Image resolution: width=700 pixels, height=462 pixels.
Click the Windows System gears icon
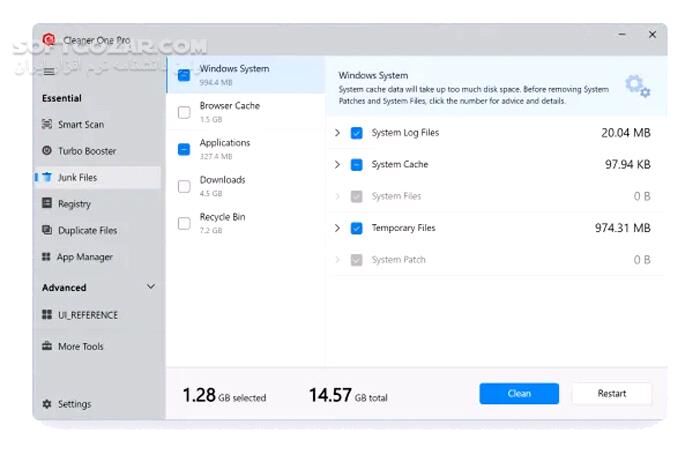coord(638,86)
